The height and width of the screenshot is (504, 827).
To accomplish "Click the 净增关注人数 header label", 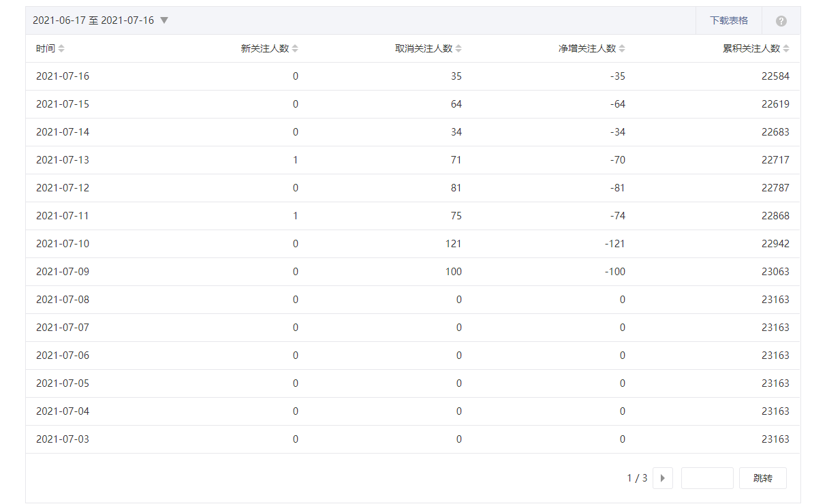I will click(587, 49).
